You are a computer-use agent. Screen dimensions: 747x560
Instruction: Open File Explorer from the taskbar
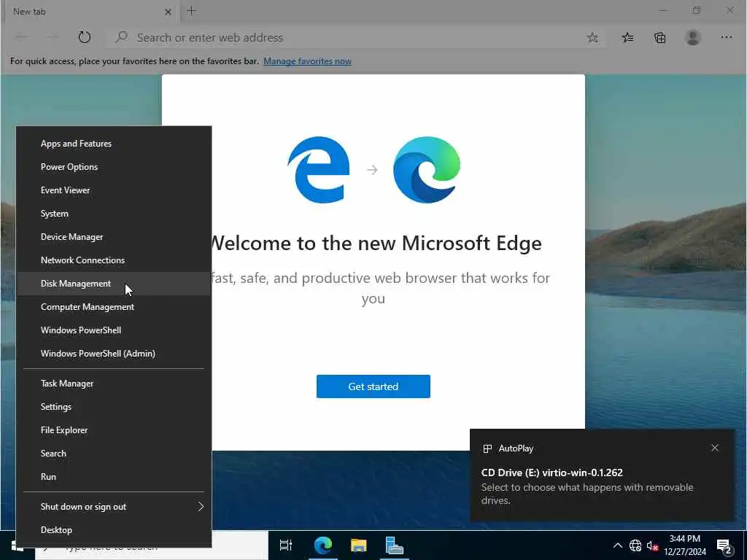[x=359, y=545]
